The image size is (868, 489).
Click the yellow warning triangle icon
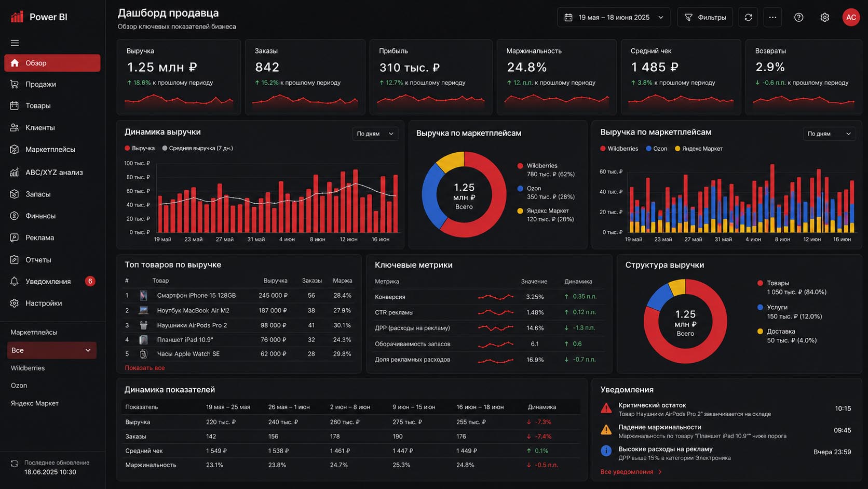click(606, 430)
